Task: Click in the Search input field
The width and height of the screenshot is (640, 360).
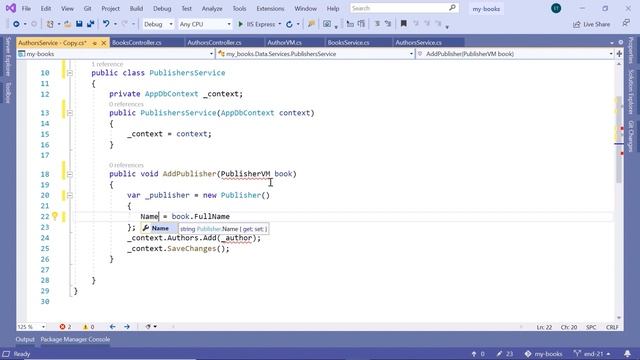Action: pos(400,8)
